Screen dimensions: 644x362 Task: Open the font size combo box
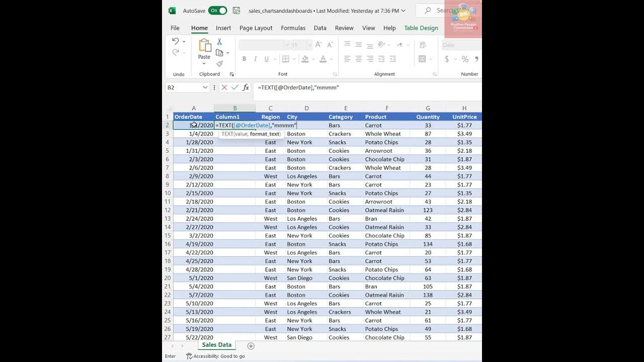302,45
